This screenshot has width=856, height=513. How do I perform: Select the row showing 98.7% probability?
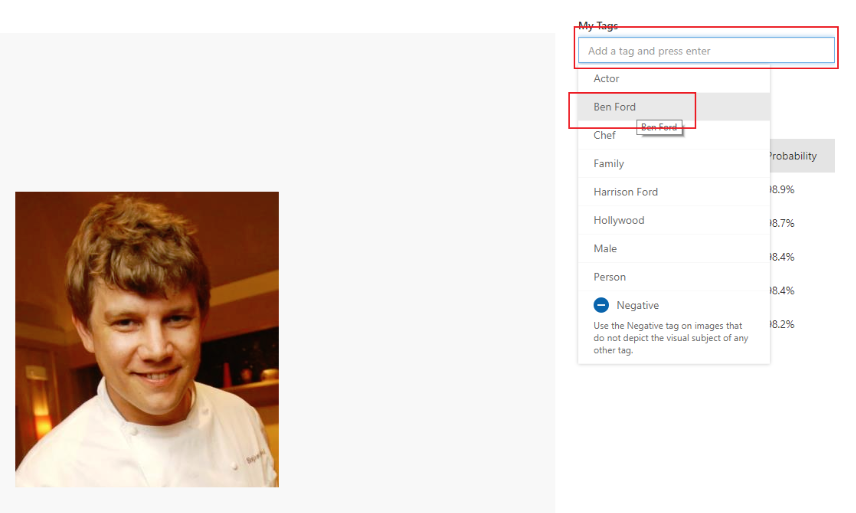782,223
